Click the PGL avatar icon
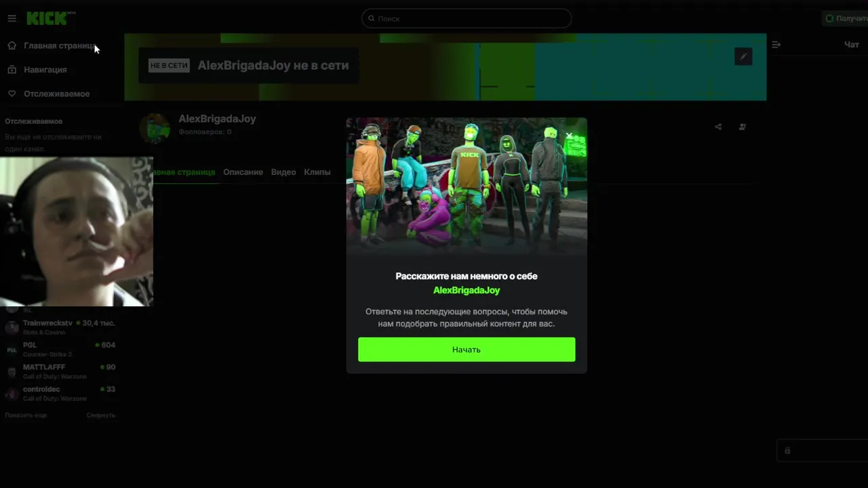The height and width of the screenshot is (488, 868). 12,350
